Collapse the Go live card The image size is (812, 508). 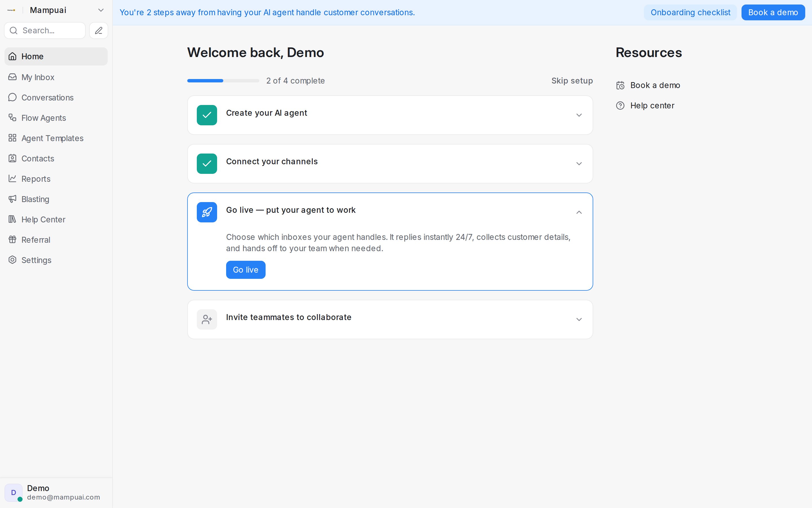(x=579, y=212)
